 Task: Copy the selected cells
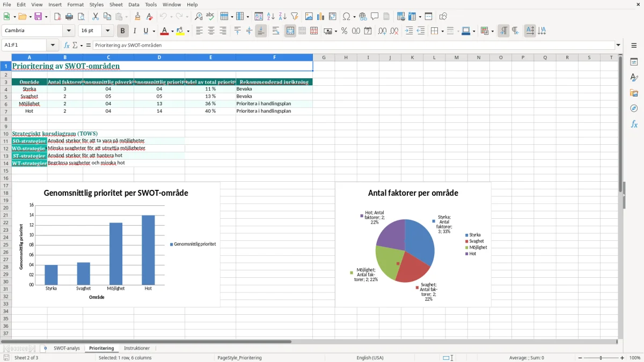pyautogui.click(x=107, y=17)
